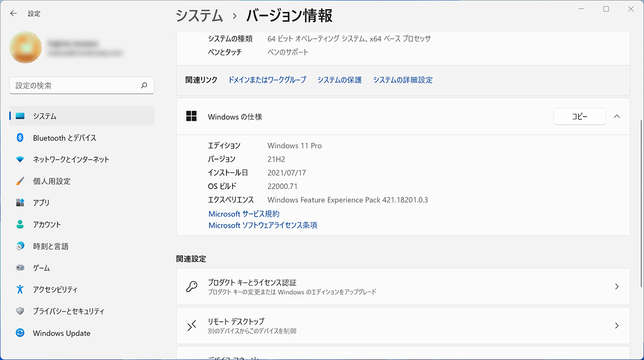The image size is (644, 360).
Task: Select the OS build value 22000.71
Action: pyautogui.click(x=282, y=186)
